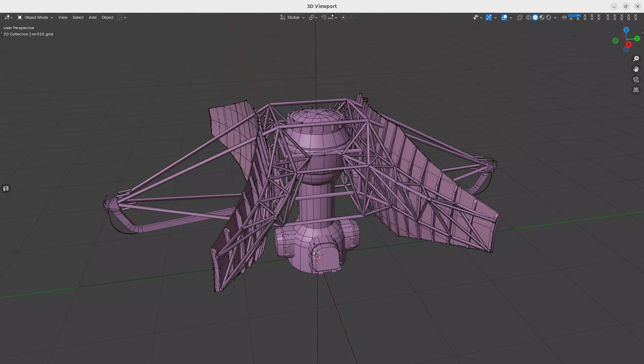Viewport: 644px width, 364px height.
Task: Click the 3D cursor on the model
Action: (317, 255)
